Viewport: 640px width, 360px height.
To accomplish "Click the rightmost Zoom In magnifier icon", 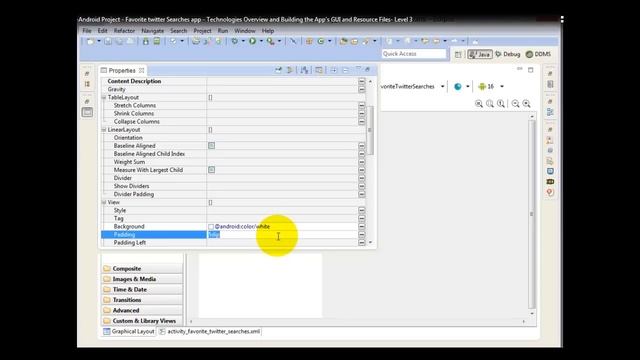I will [527, 104].
